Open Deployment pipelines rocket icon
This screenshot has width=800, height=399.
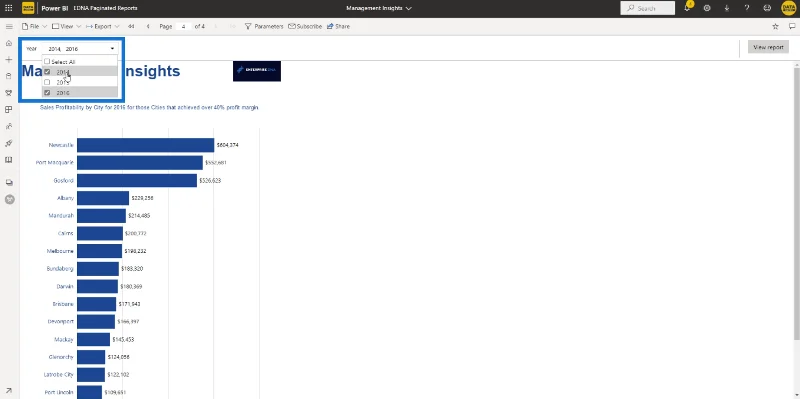pos(9,143)
